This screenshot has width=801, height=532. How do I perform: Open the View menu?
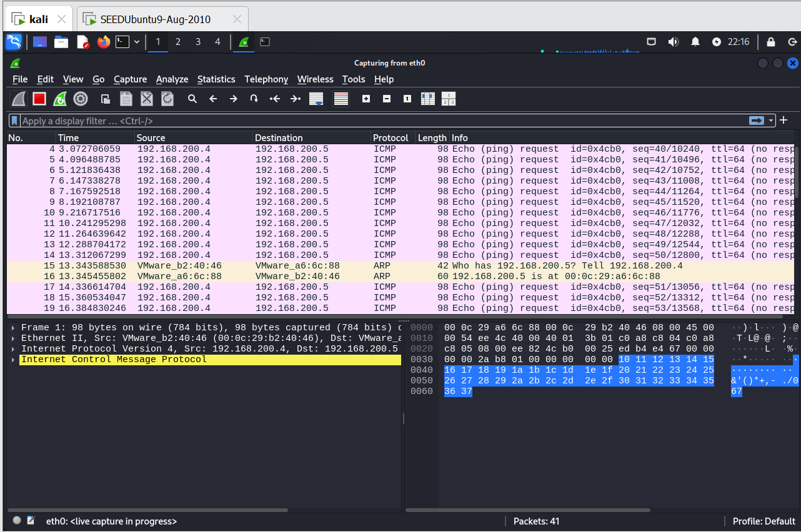[73, 79]
